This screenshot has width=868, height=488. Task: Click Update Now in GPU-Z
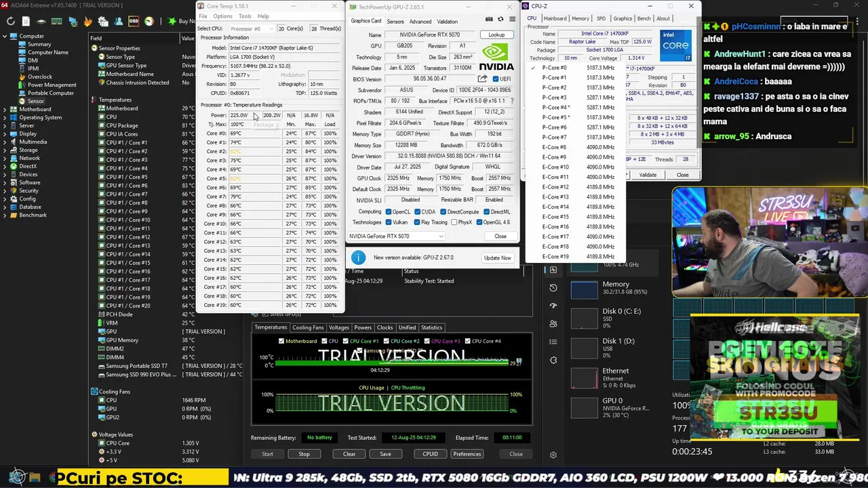point(497,258)
